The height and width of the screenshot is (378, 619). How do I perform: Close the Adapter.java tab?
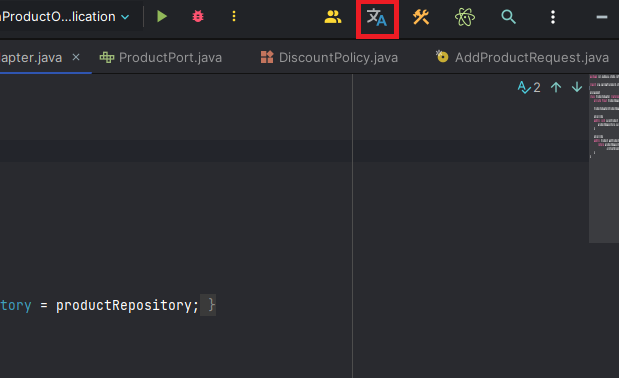click(76, 58)
